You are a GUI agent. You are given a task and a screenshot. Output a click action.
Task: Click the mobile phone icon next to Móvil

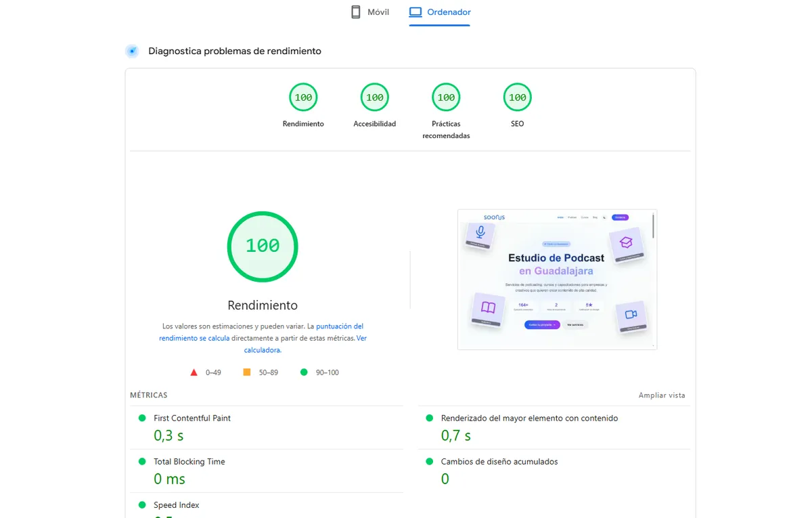(355, 12)
